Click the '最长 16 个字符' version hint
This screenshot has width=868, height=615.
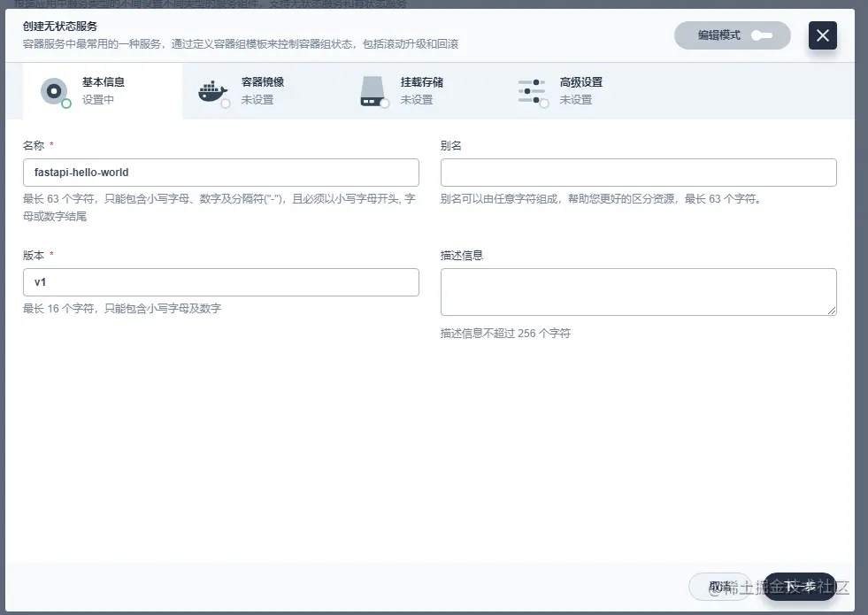click(x=122, y=308)
